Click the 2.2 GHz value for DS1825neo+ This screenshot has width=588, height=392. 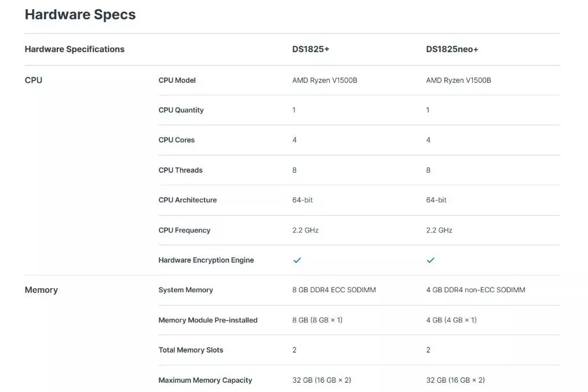(439, 230)
